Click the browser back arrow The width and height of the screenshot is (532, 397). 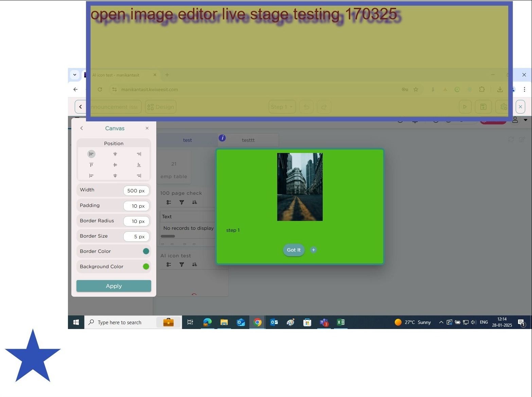coord(75,89)
